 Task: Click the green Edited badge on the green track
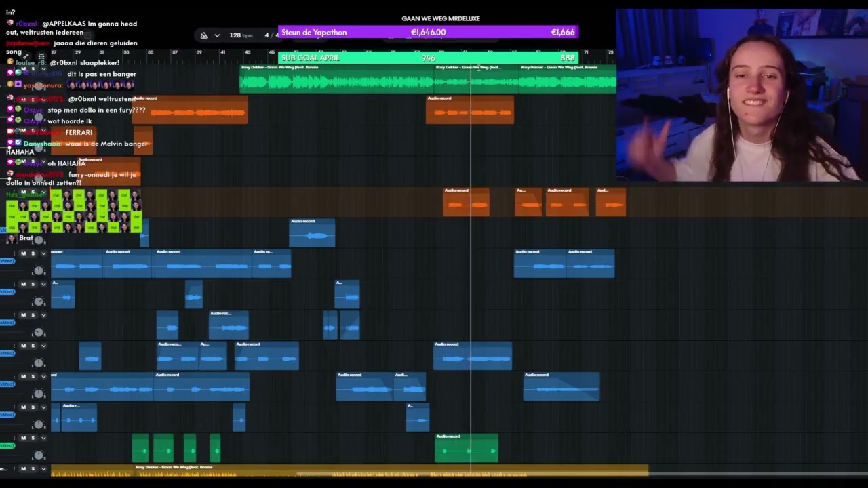[x=7, y=445]
